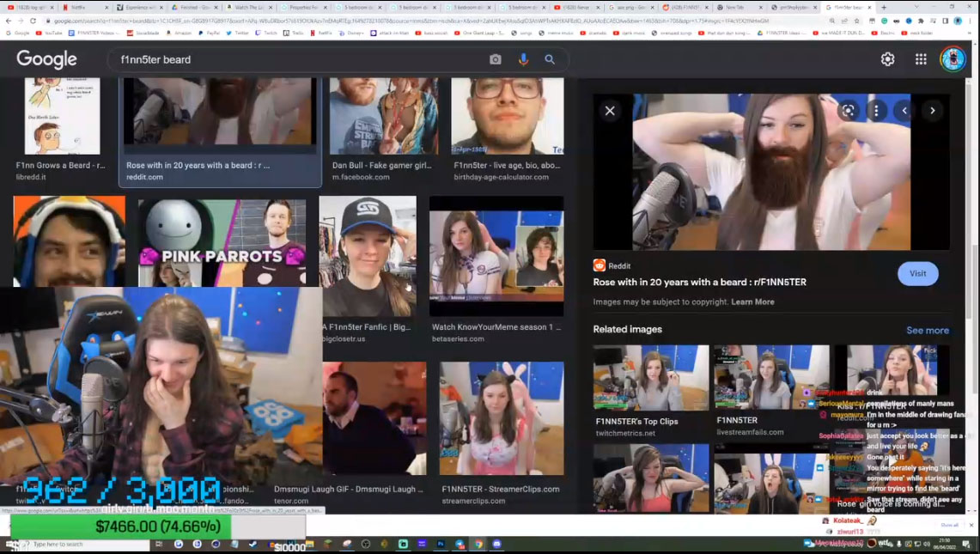Open the Disney+ bookmark
980x554 pixels.
pyautogui.click(x=351, y=33)
